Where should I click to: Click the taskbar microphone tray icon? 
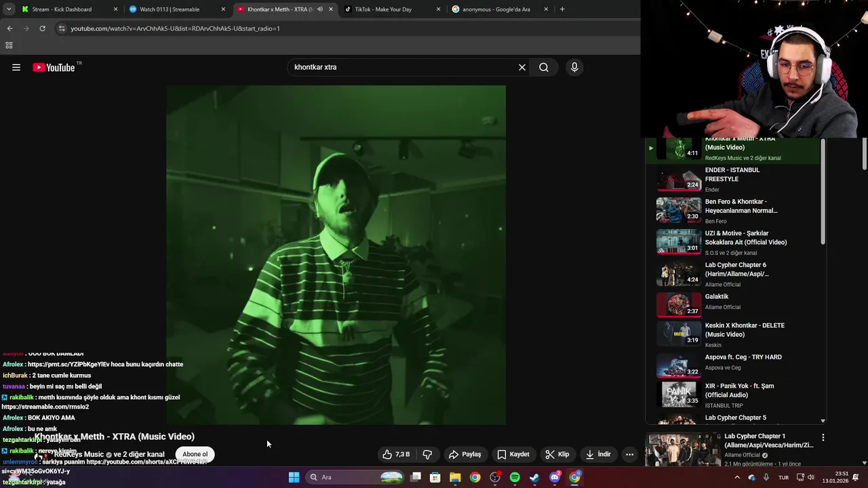point(766,477)
